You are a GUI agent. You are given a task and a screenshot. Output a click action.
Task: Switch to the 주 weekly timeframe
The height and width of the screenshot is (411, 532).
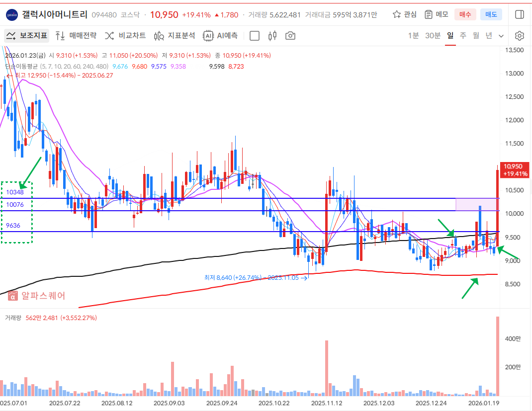(463, 36)
